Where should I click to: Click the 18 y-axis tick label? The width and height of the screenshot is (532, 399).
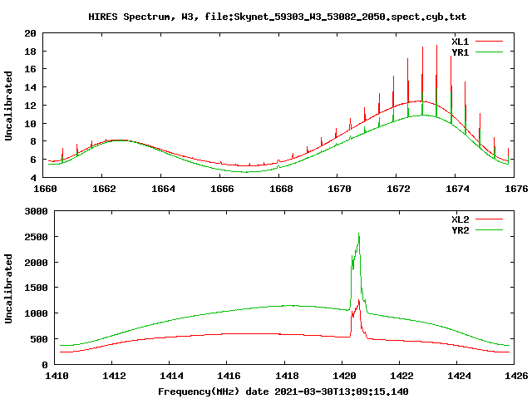30,52
